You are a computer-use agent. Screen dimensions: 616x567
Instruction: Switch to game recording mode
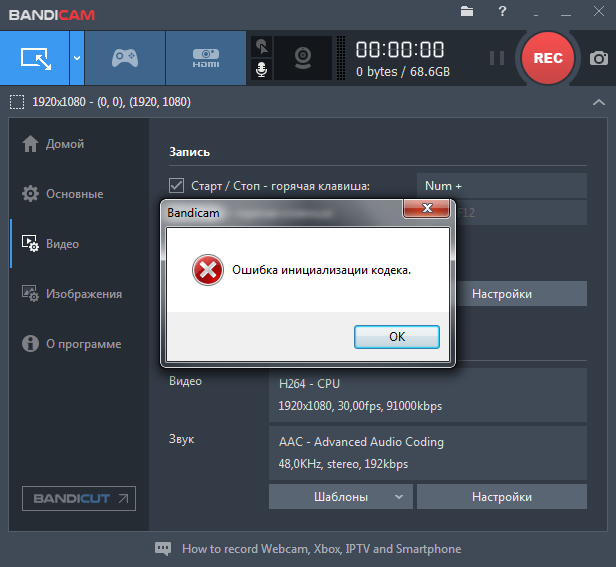click(125, 58)
